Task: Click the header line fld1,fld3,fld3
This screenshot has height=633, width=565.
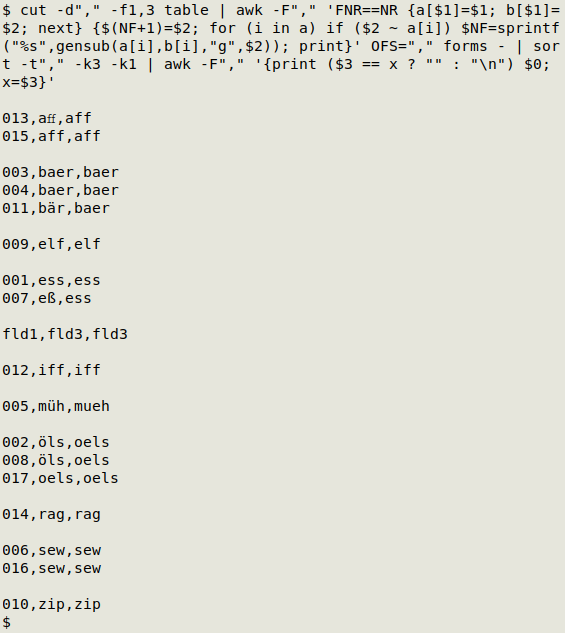Action: coord(65,334)
